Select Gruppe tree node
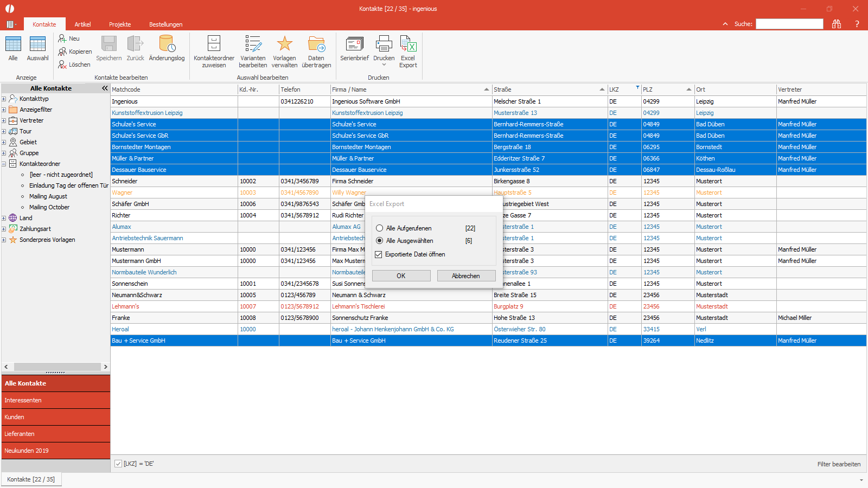Screen dimensions: 868x488 click(29, 153)
